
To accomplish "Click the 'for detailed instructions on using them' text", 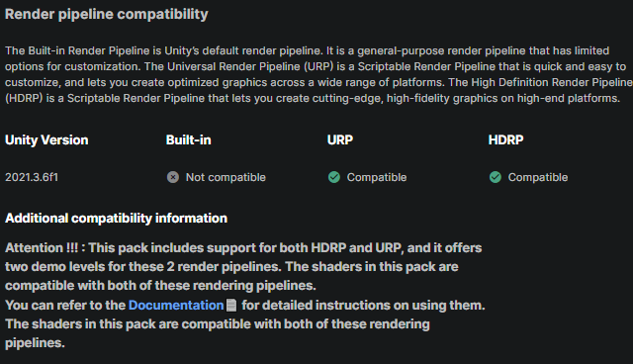I will pyautogui.click(x=363, y=305).
